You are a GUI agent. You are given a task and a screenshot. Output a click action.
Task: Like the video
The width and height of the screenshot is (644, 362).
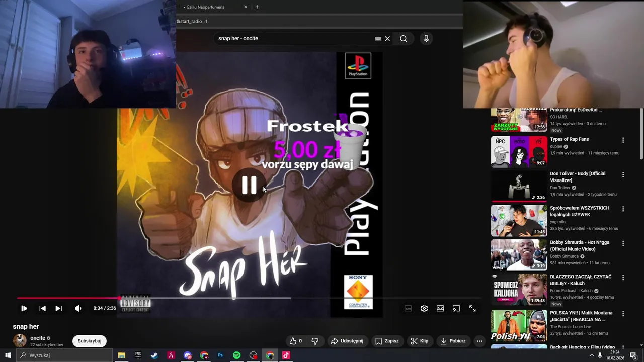coord(296,341)
